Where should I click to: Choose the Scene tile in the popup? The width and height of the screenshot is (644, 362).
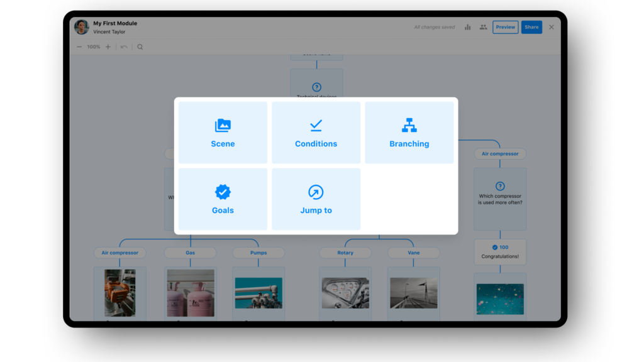(223, 133)
